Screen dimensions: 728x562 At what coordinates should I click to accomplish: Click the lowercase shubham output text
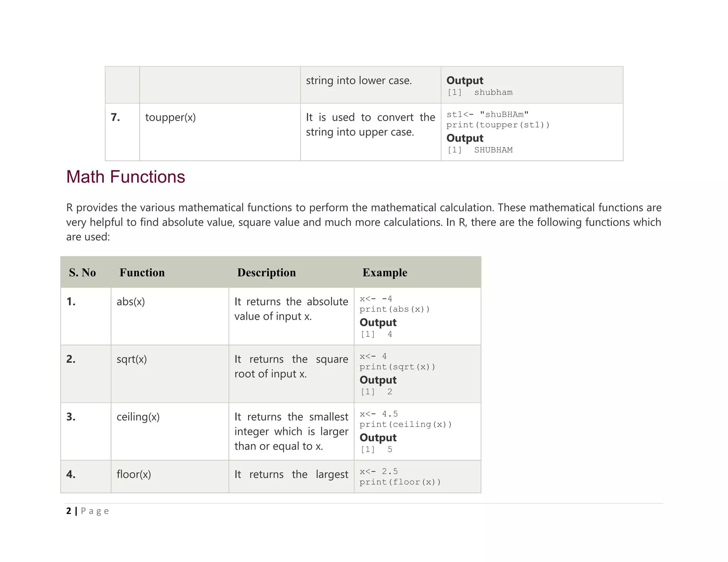(x=493, y=92)
